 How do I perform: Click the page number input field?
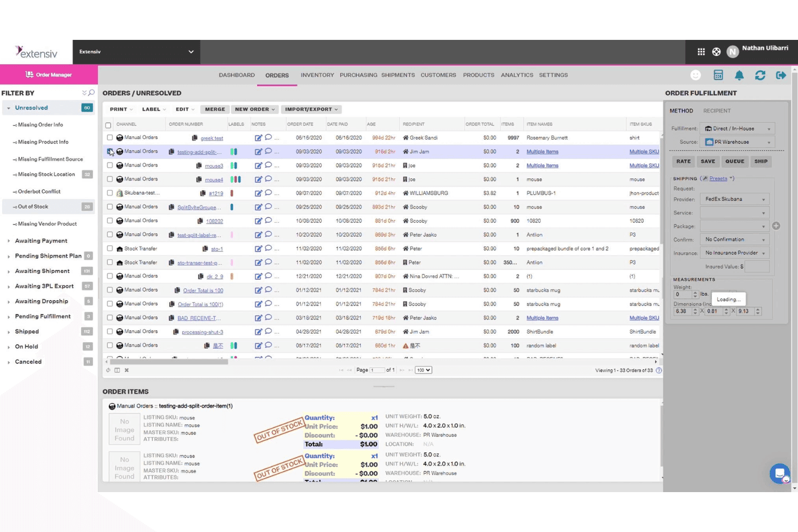(x=377, y=370)
